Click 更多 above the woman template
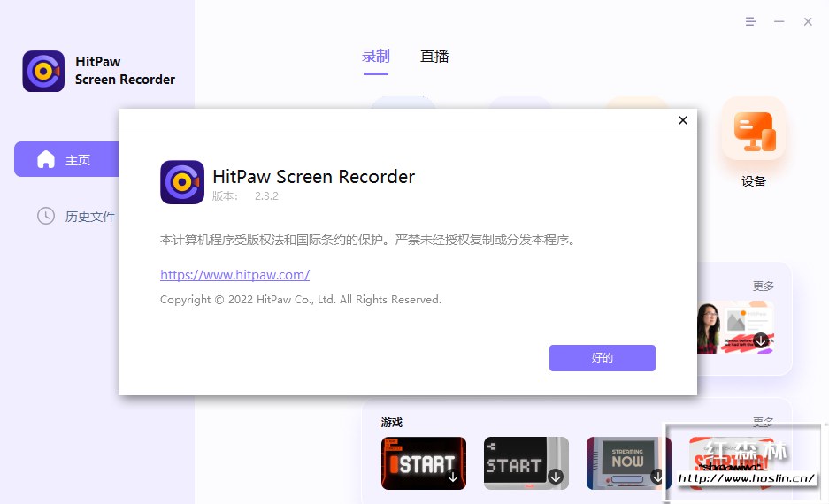Screen dimensions: 829x504 tap(763, 286)
